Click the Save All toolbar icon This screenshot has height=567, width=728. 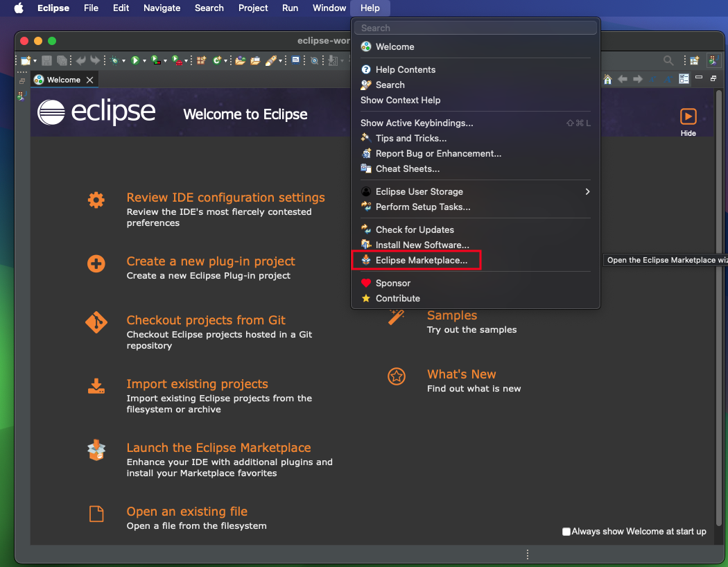click(x=62, y=60)
